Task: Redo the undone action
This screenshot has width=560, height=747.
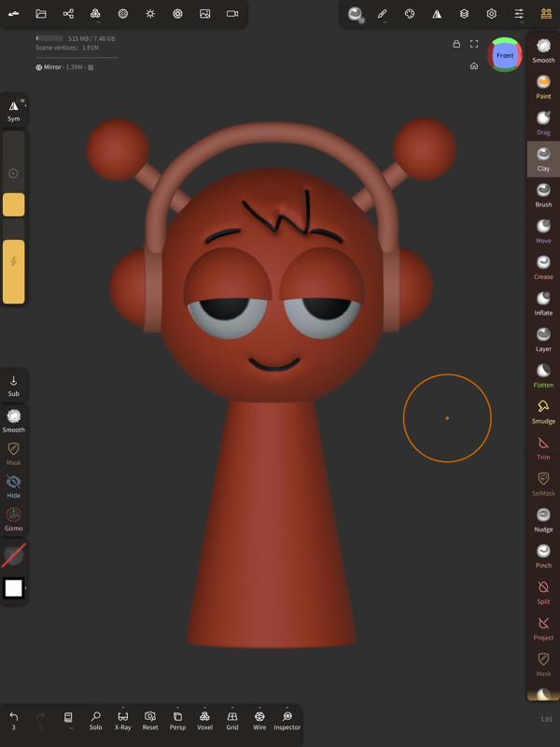Action: point(41,720)
